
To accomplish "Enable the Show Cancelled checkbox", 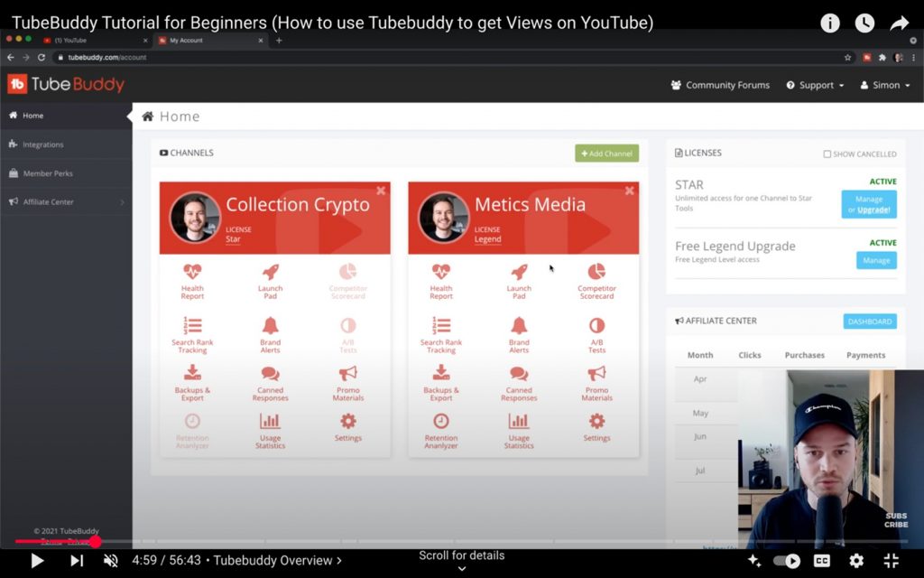I will pos(827,154).
